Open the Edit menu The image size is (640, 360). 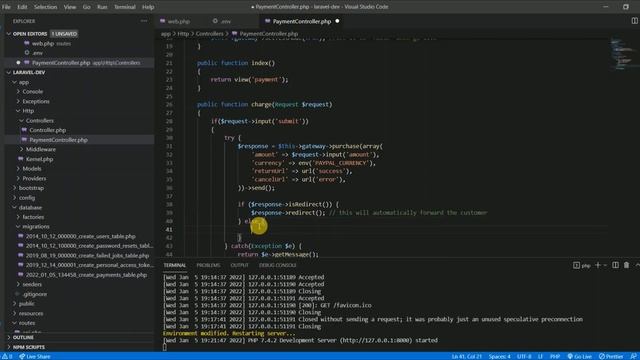click(22, 7)
